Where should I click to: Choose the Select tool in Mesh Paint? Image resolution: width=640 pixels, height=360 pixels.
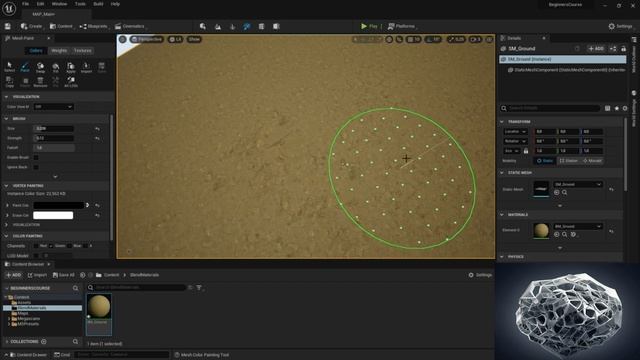[9, 67]
